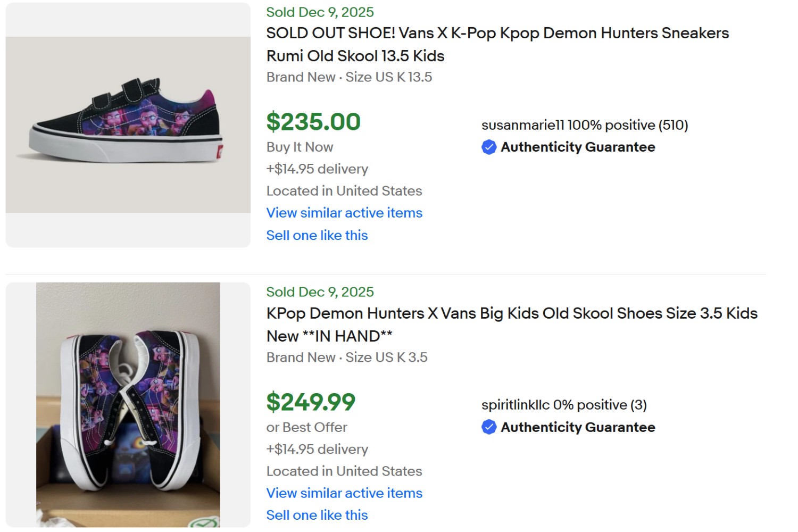Select 'Sell one like this' under the $235.00 listing
Screen dimensions: 798x532
(x=317, y=235)
